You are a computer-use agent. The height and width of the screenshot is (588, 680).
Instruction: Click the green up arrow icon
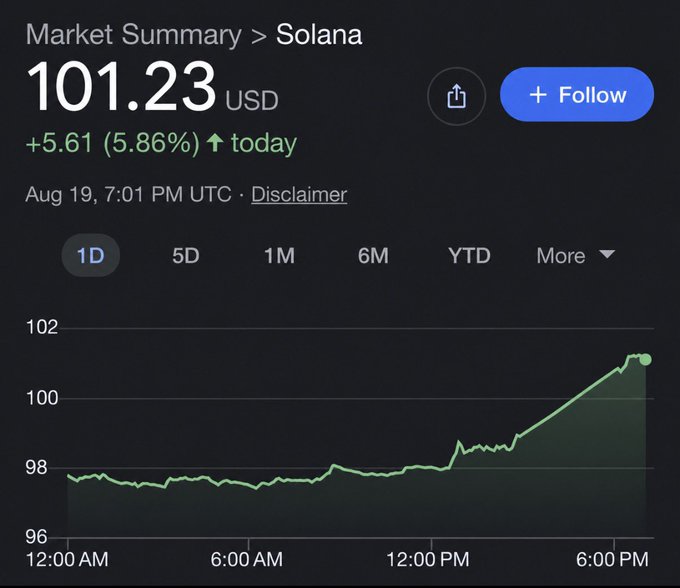coord(215,143)
